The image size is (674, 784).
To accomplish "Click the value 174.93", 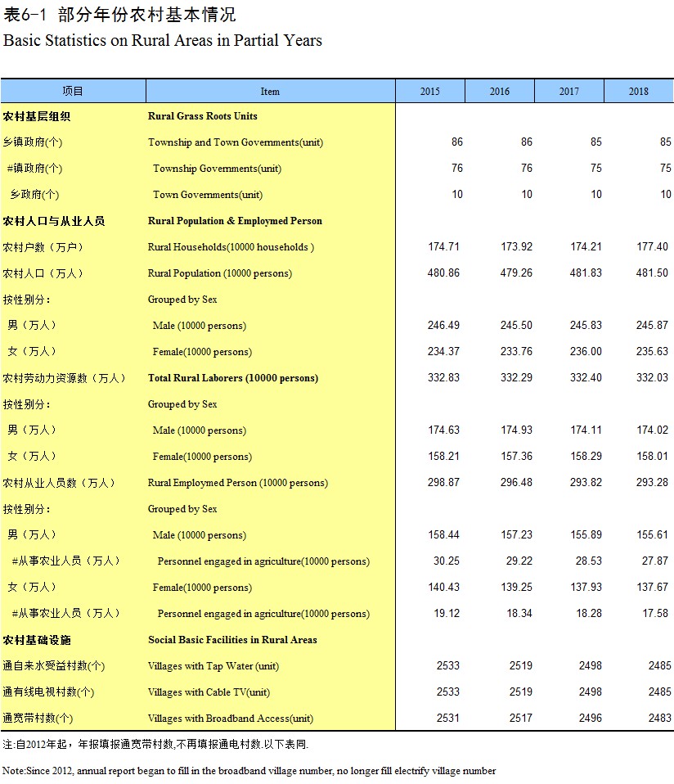I will click(x=517, y=430).
